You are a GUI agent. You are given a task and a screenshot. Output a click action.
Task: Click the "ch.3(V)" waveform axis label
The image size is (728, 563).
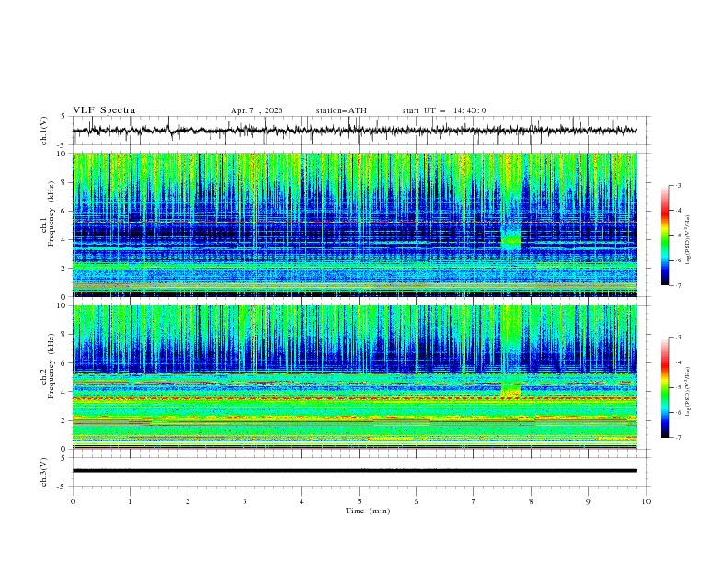click(x=44, y=472)
